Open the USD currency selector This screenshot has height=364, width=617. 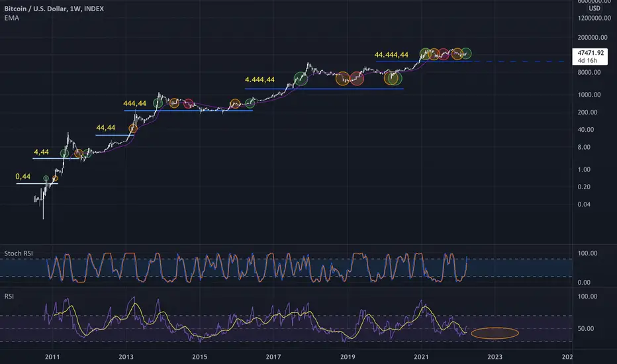point(594,8)
